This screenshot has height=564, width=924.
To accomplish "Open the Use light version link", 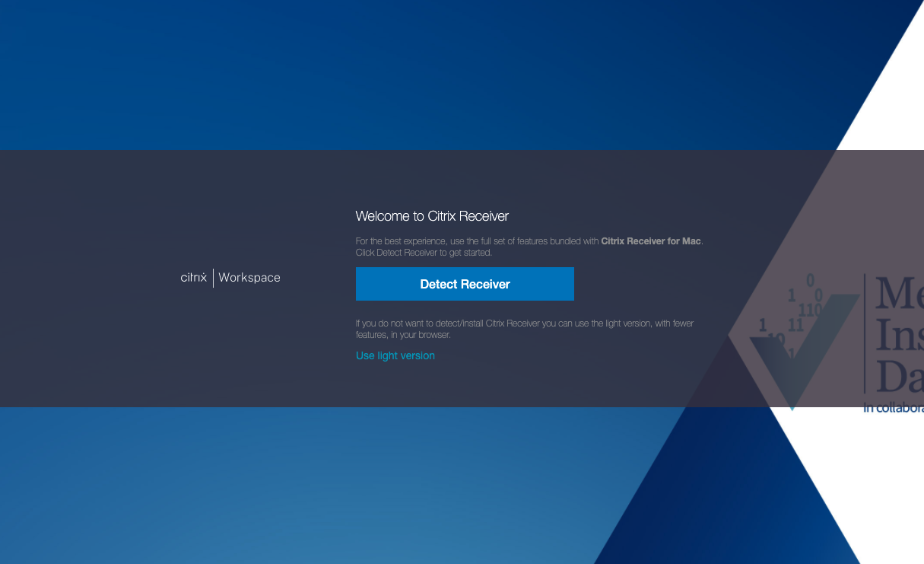I will pos(395,355).
